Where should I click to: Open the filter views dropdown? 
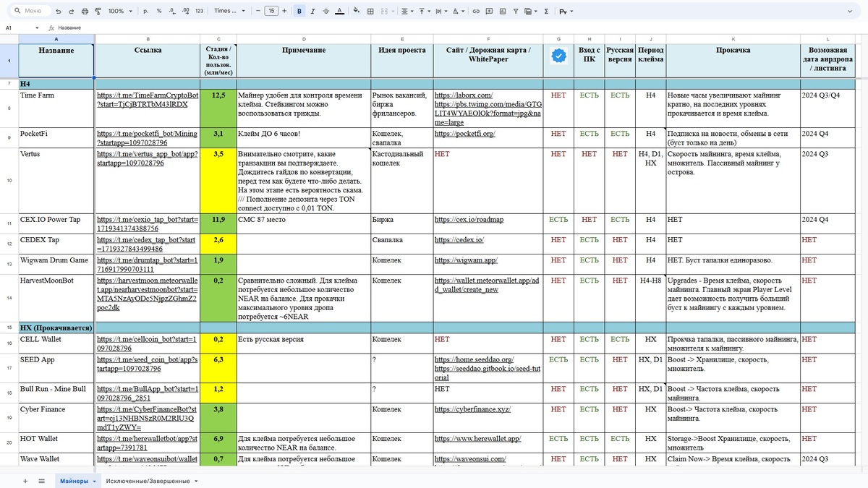tap(530, 11)
